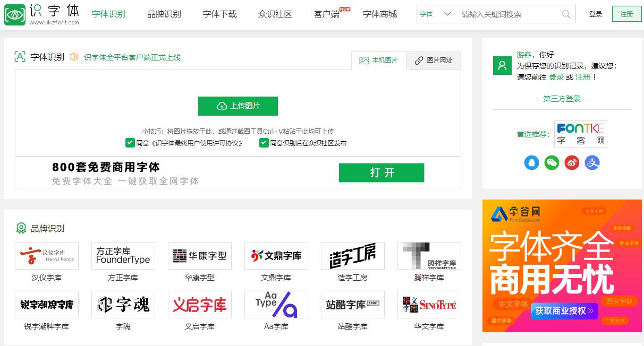Select the 字体下载 nav item

(x=220, y=14)
